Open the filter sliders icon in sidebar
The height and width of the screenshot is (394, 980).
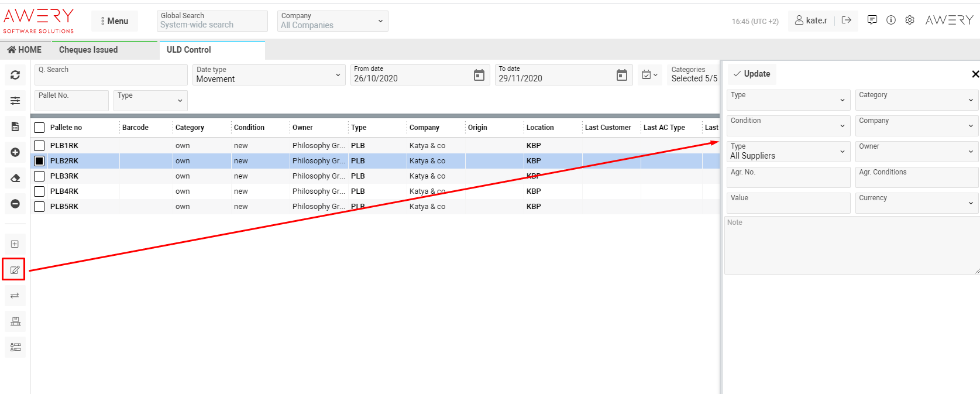point(15,101)
